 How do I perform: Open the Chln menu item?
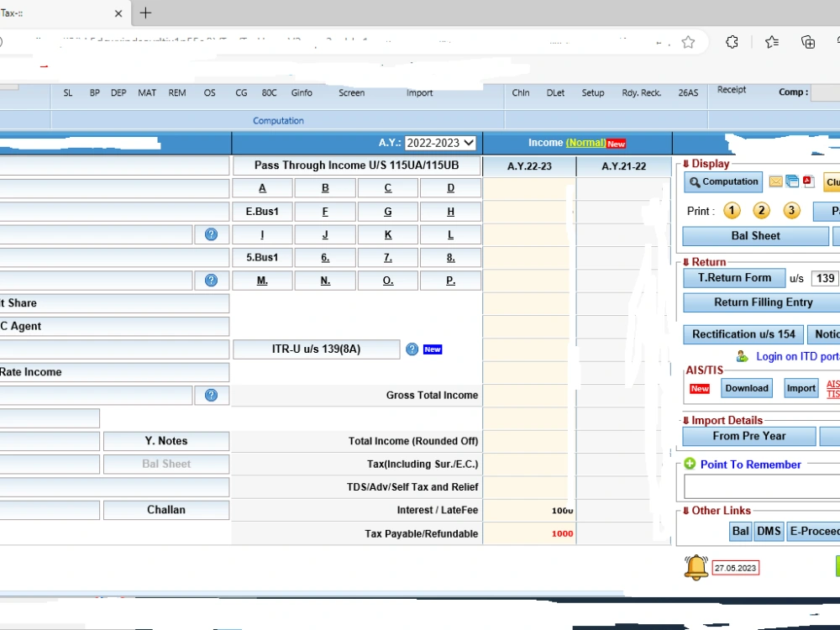(x=520, y=92)
